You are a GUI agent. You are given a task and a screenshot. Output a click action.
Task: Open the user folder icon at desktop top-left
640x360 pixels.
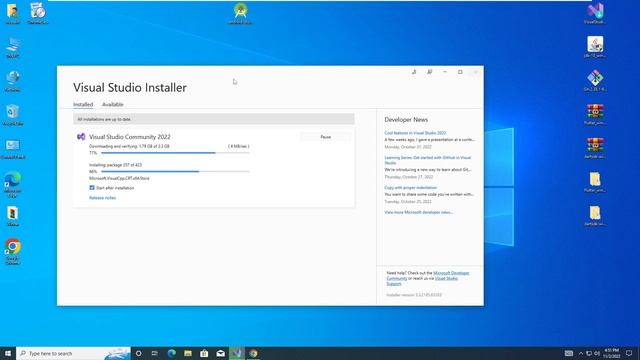click(13, 13)
